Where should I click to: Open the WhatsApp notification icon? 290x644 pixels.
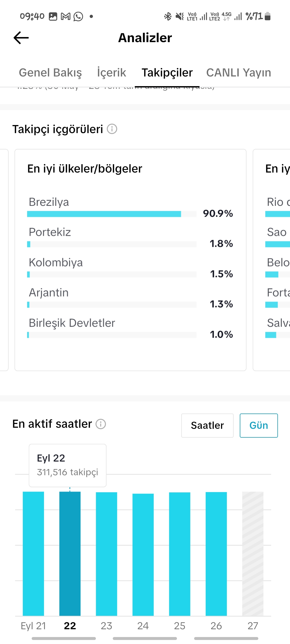(x=78, y=16)
